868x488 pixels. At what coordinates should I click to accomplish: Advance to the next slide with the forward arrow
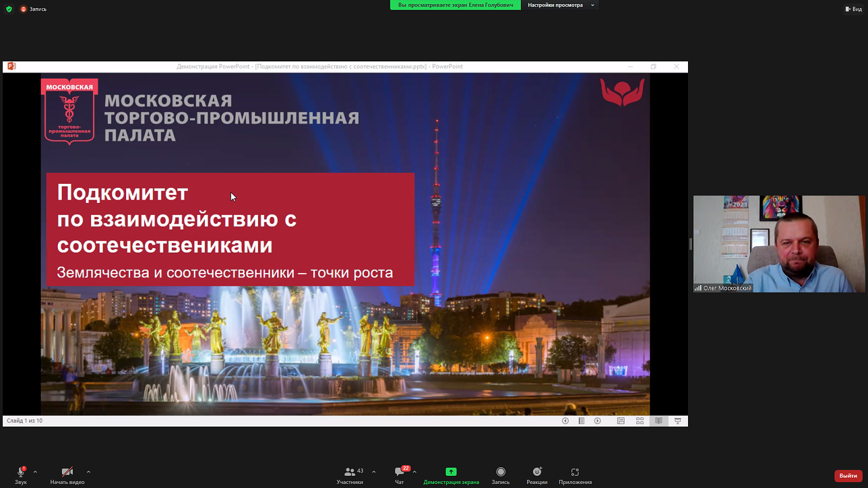pyautogui.click(x=598, y=421)
